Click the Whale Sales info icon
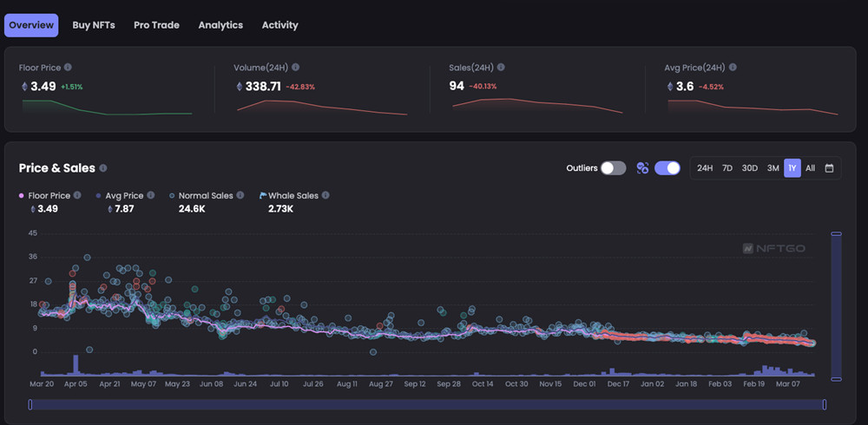 tap(325, 196)
